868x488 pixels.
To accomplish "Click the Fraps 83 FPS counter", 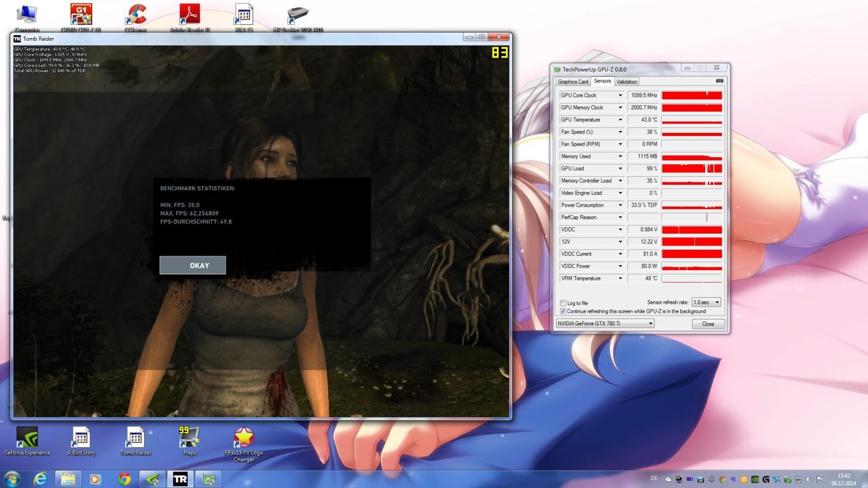I will [500, 53].
